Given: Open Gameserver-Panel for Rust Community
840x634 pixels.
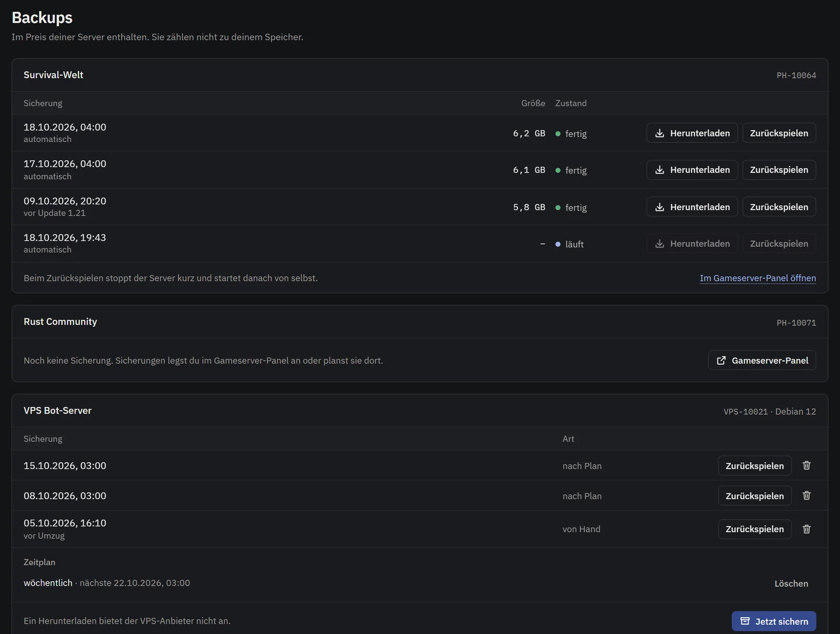Looking at the screenshot, I should [762, 360].
